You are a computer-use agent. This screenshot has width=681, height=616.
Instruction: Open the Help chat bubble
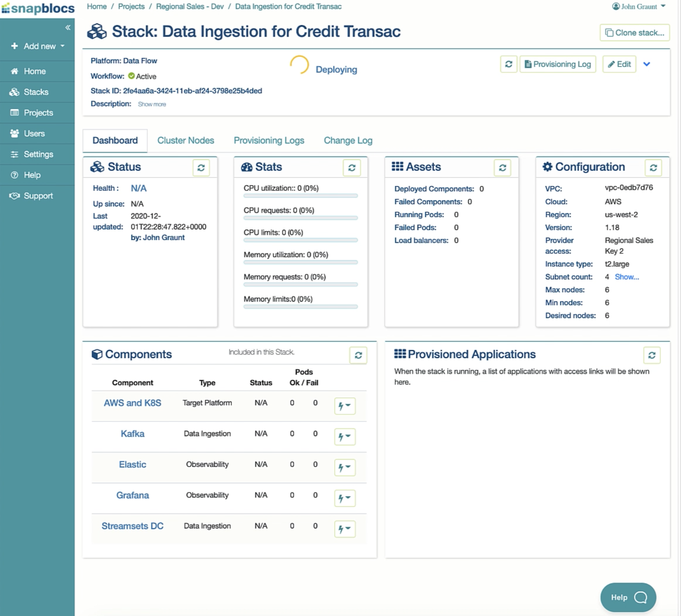coord(628,597)
